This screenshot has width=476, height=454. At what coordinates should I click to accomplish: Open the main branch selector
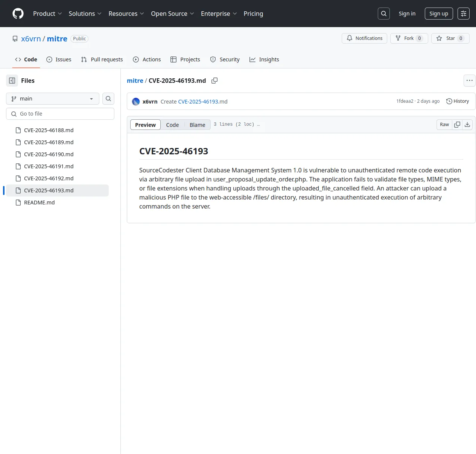click(x=53, y=99)
